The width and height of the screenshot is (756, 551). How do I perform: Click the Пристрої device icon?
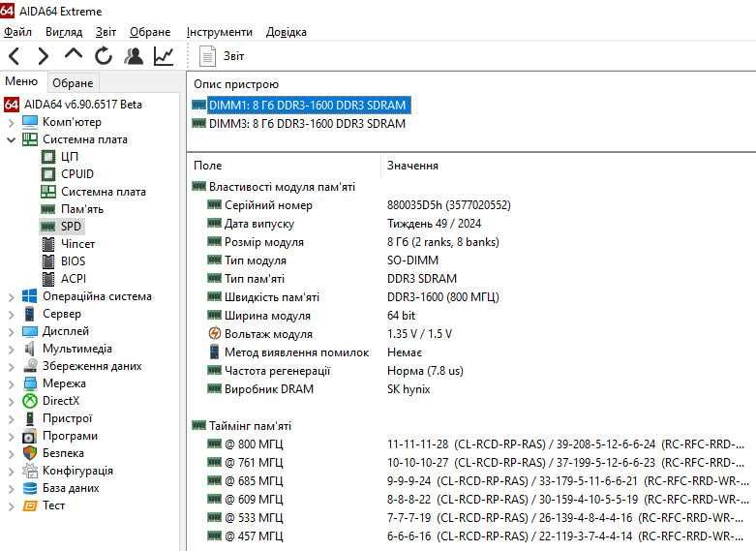pyautogui.click(x=30, y=418)
